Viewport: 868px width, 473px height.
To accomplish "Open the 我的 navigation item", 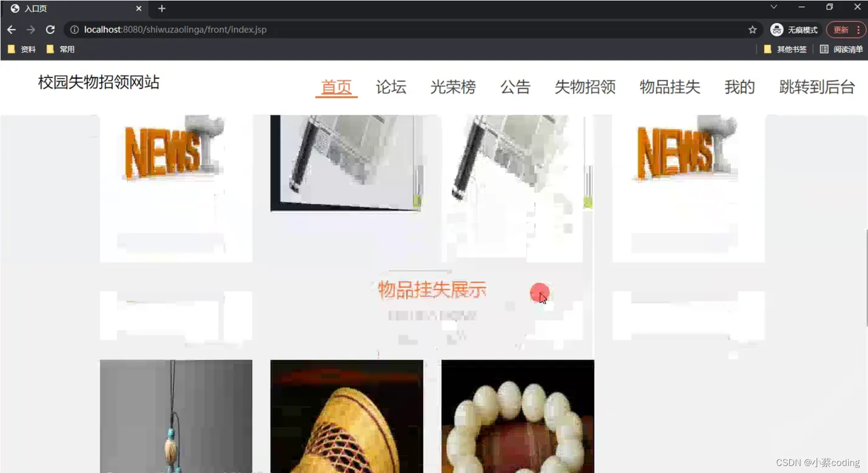I will pyautogui.click(x=740, y=87).
